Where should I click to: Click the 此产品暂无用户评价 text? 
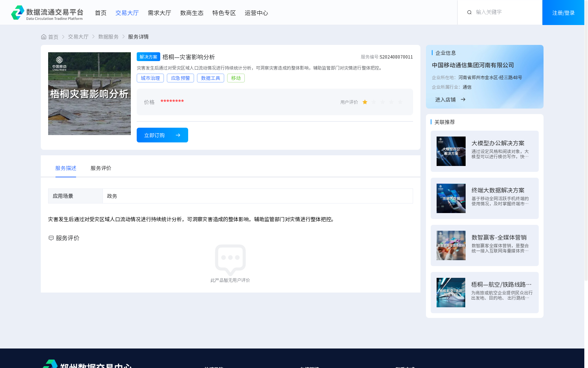click(x=230, y=280)
